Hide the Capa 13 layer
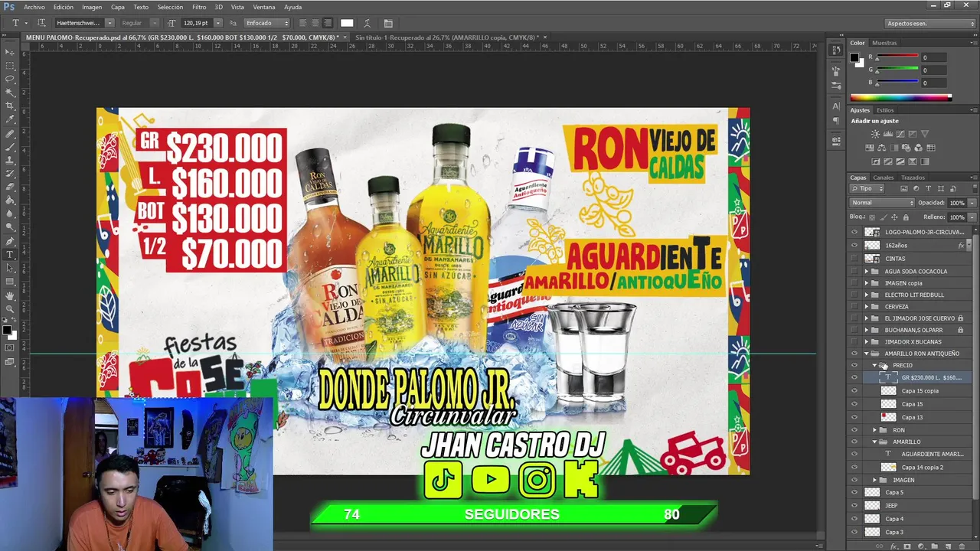Screen dimensions: 980x551 coord(854,418)
